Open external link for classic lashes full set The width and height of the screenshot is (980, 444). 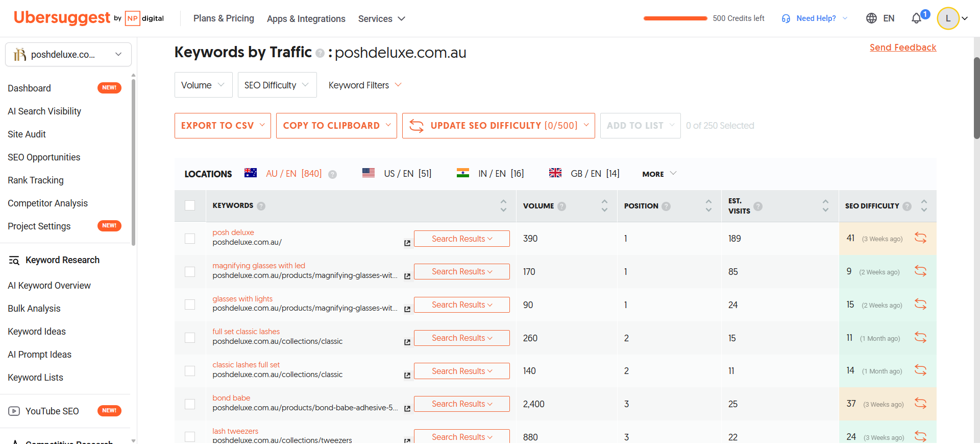[x=407, y=376]
